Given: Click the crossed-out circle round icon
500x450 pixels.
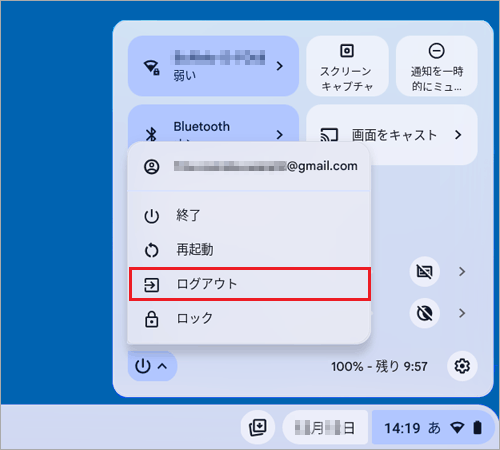Looking at the screenshot, I should pyautogui.click(x=425, y=313).
